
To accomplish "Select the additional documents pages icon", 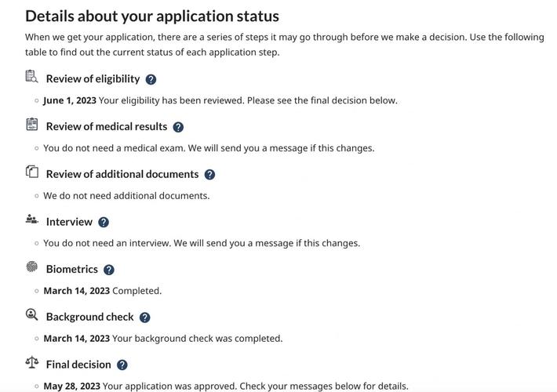I will tap(31, 172).
